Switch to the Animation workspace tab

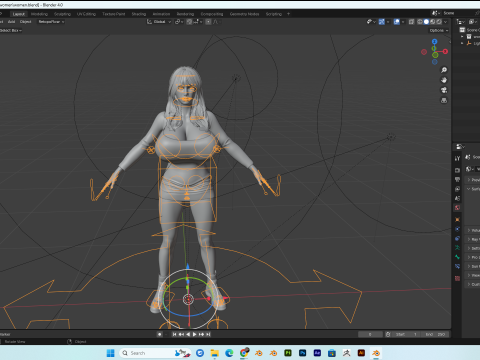161,14
